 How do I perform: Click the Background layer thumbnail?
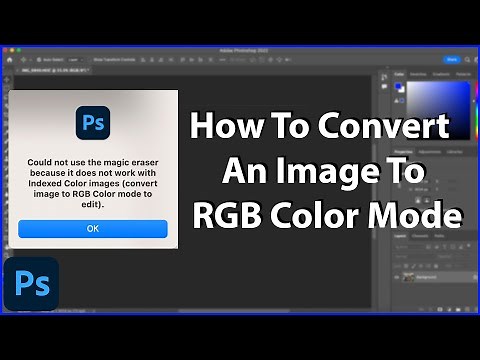(408, 277)
